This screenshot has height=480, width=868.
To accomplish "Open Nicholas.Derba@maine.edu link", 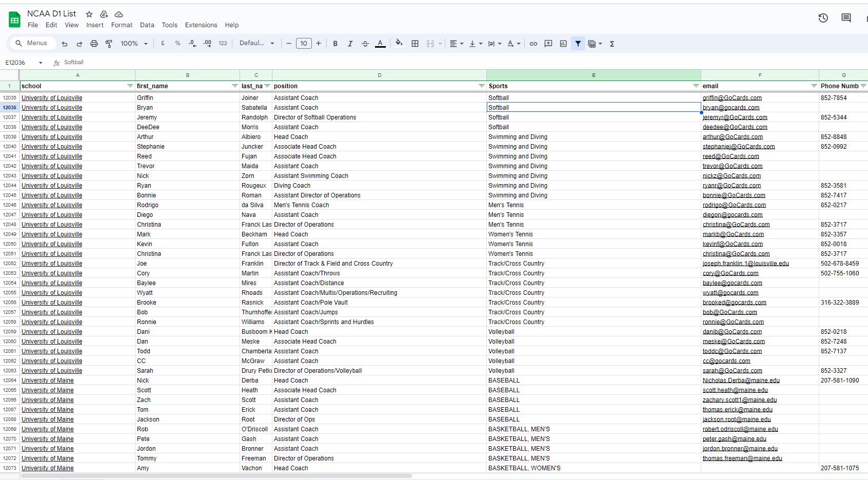I will [x=741, y=381].
